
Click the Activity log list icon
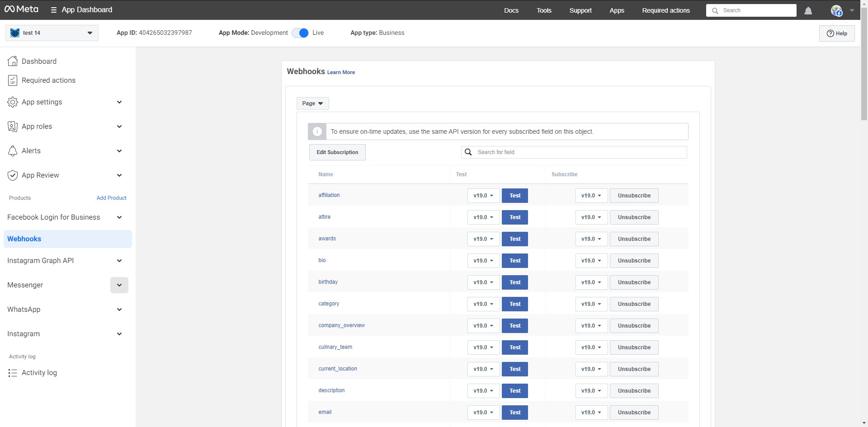[x=13, y=373]
